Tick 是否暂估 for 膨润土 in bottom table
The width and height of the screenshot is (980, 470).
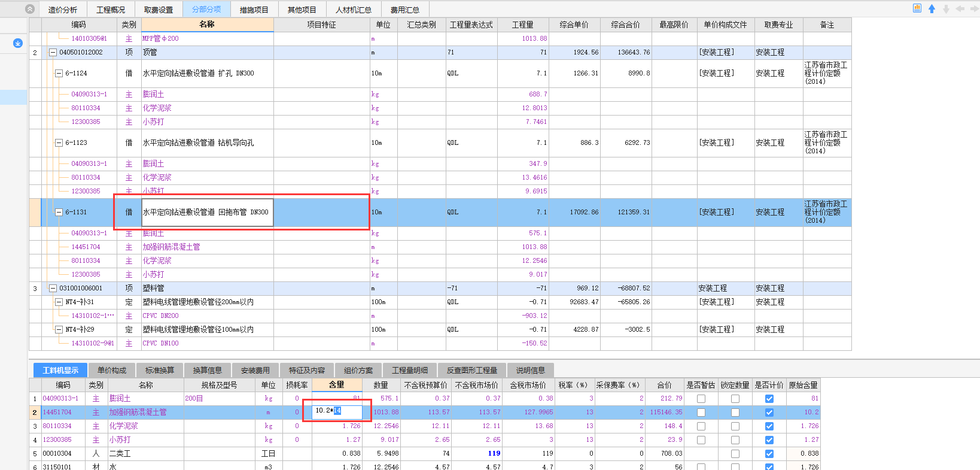[x=701, y=399]
